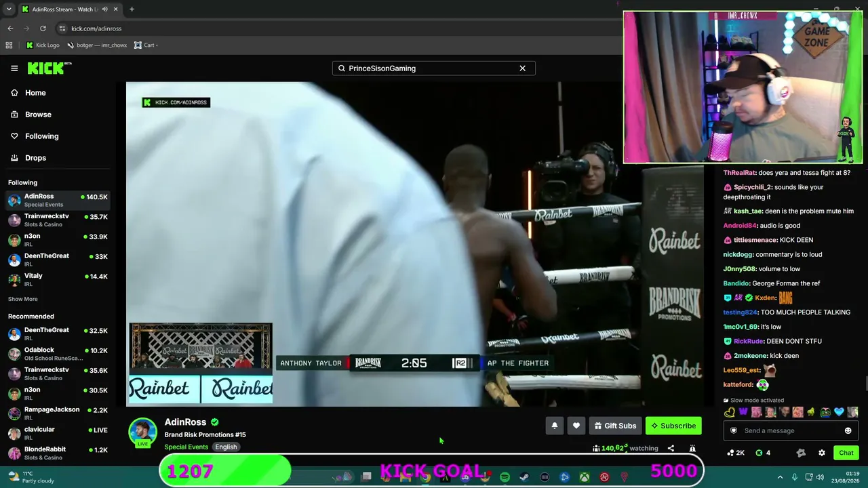Clear the PrinceSisonGaming search text
The width and height of the screenshot is (868, 488).
(522, 68)
